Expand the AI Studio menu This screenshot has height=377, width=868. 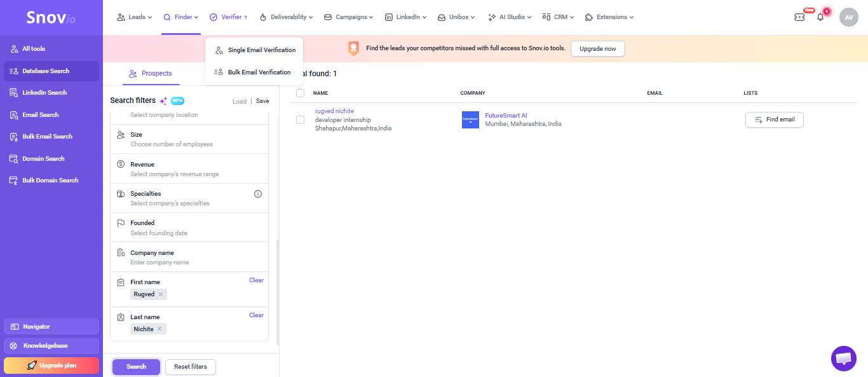[510, 17]
